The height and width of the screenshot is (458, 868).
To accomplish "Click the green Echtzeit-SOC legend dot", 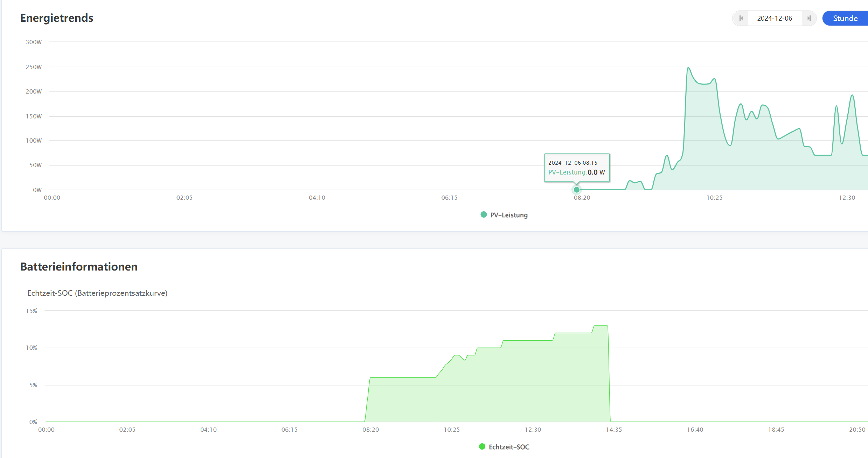I will [x=482, y=447].
